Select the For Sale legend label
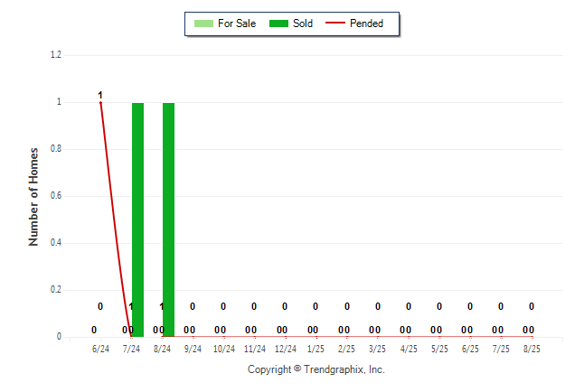Image resolution: width=584 pixels, height=392 pixels. pyautogui.click(x=237, y=23)
